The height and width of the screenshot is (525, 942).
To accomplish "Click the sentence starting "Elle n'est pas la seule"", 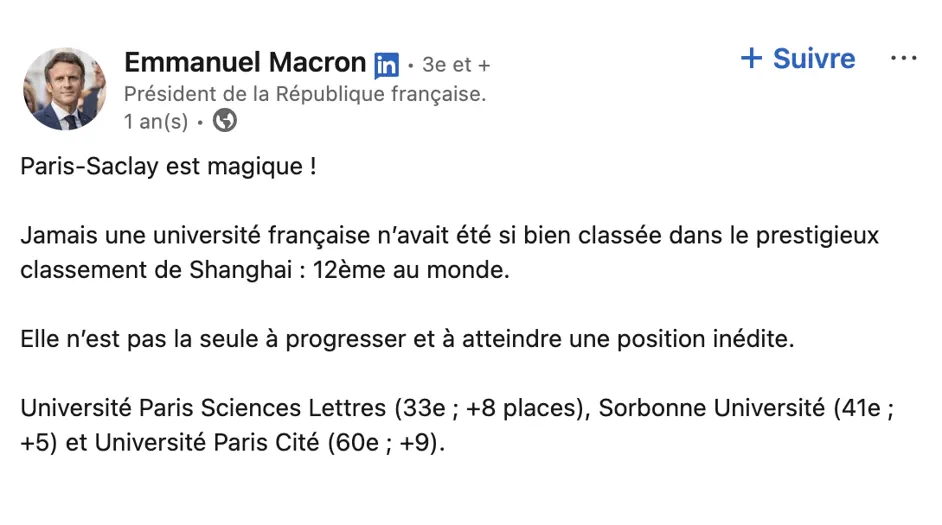I will [407, 339].
